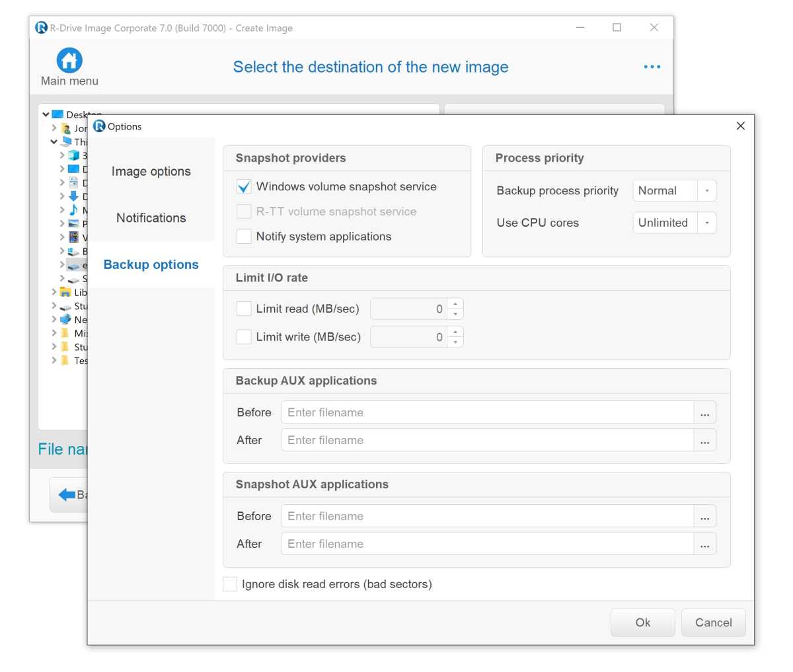Expand the 3D Objects node

[62, 155]
